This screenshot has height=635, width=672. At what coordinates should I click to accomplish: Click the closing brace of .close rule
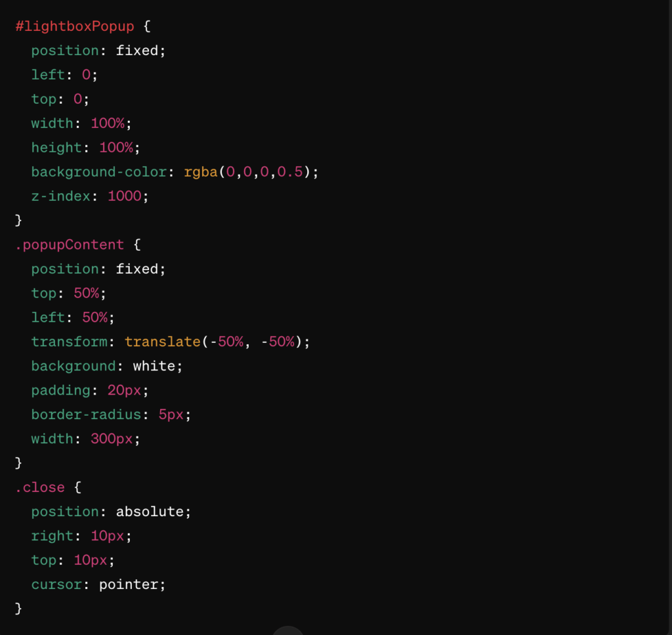point(18,608)
